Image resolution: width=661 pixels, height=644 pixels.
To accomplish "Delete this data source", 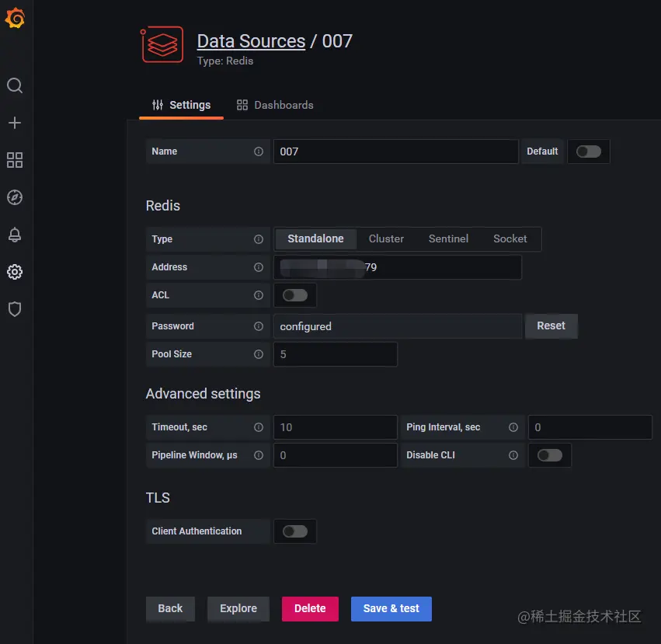I will (310, 608).
